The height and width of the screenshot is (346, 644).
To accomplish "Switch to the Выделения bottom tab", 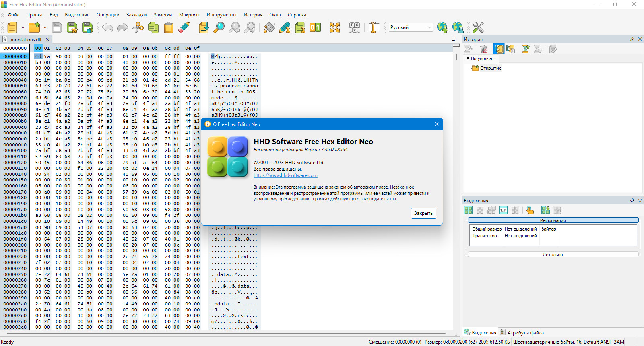I will point(480,333).
